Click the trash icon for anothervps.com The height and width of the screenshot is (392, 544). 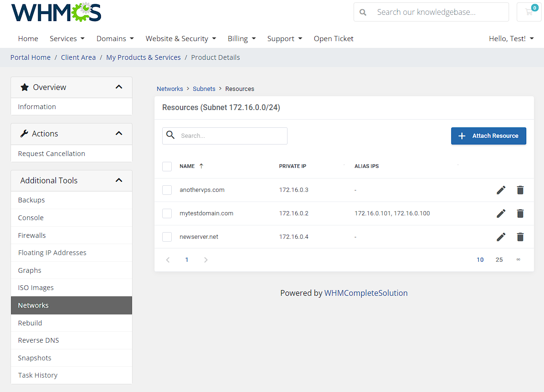[x=520, y=190]
